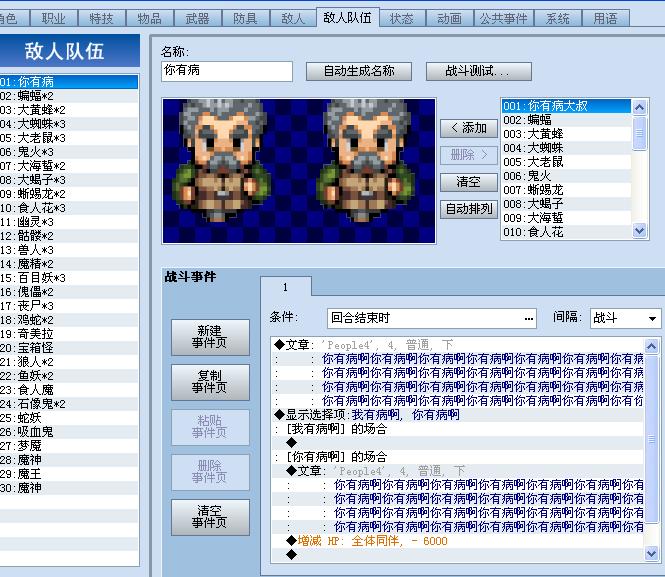Select the 敌人队伍 tab
This screenshot has height=577, width=665.
pos(347,17)
